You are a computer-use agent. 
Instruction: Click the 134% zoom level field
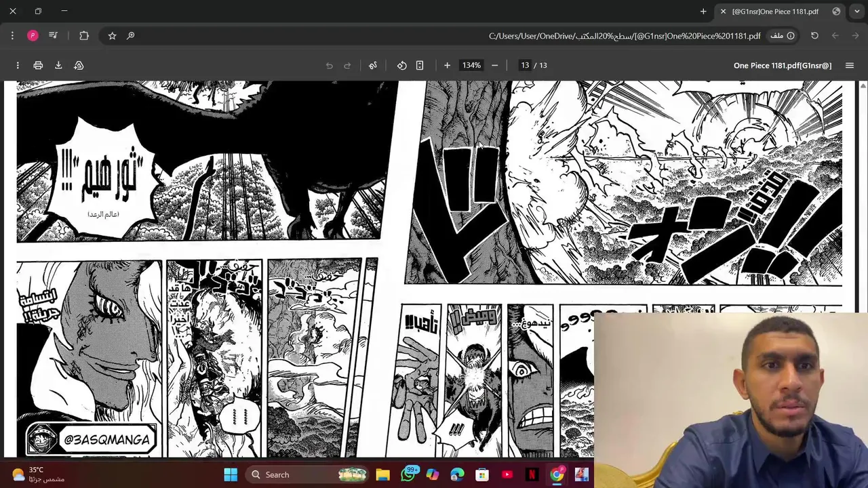[471, 65]
